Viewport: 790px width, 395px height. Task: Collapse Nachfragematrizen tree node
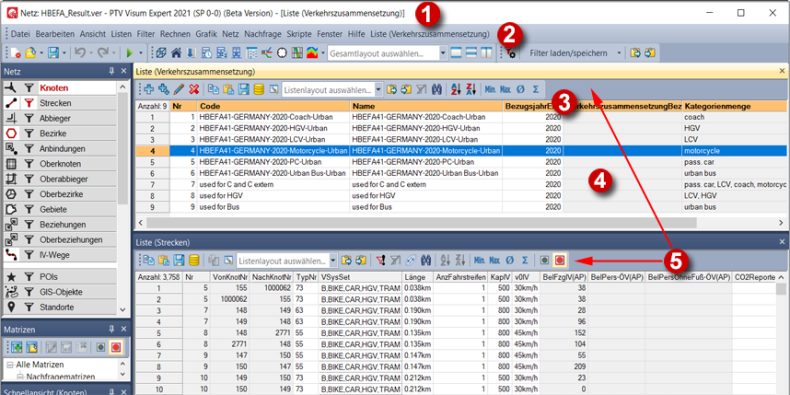tap(20, 376)
